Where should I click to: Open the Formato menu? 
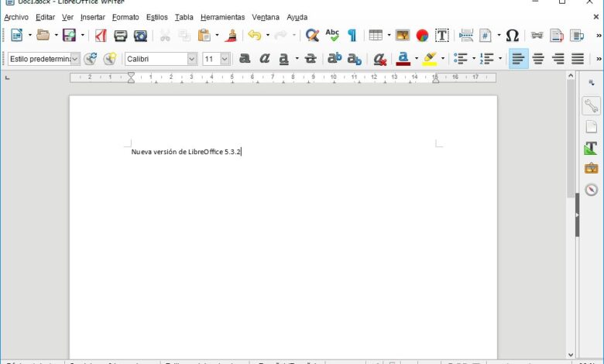tap(125, 17)
